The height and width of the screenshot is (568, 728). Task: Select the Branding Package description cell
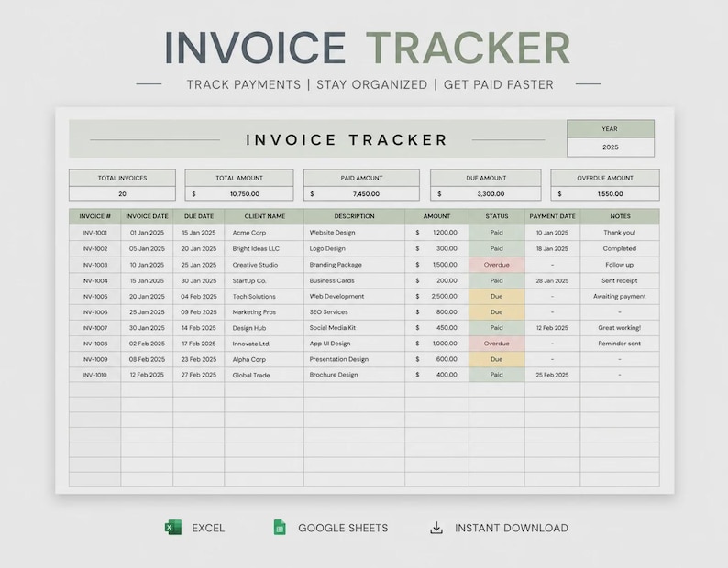(354, 265)
